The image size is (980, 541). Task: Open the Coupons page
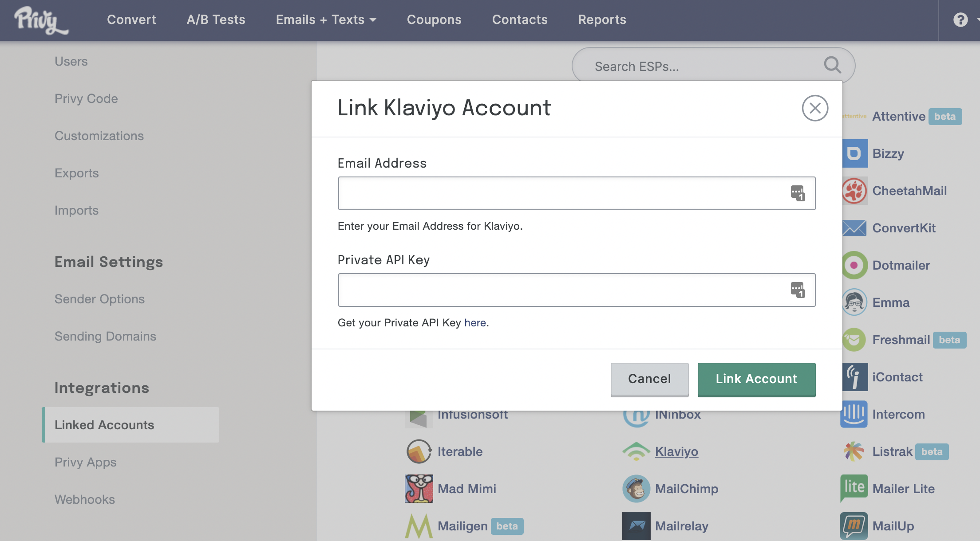point(434,20)
